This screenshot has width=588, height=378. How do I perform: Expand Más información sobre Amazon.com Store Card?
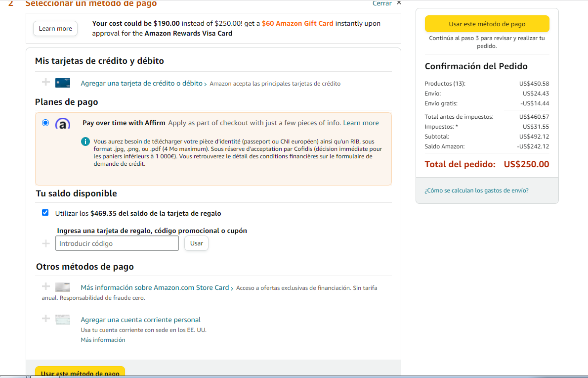(155, 287)
